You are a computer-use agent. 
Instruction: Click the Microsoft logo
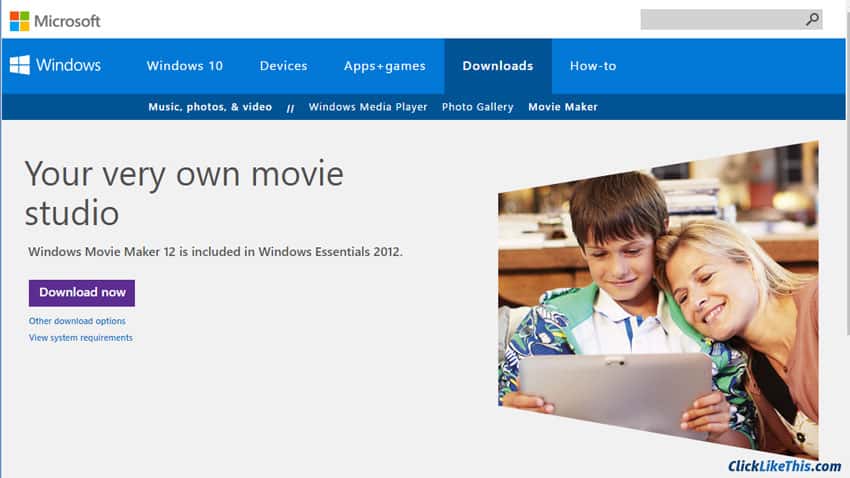tap(55, 21)
